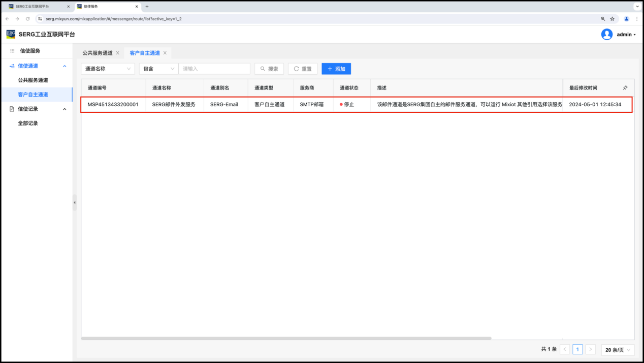Viewport: 644px width, 363px height.
Task: Collapse the 信使记录 sidebar group
Action: coord(65,109)
